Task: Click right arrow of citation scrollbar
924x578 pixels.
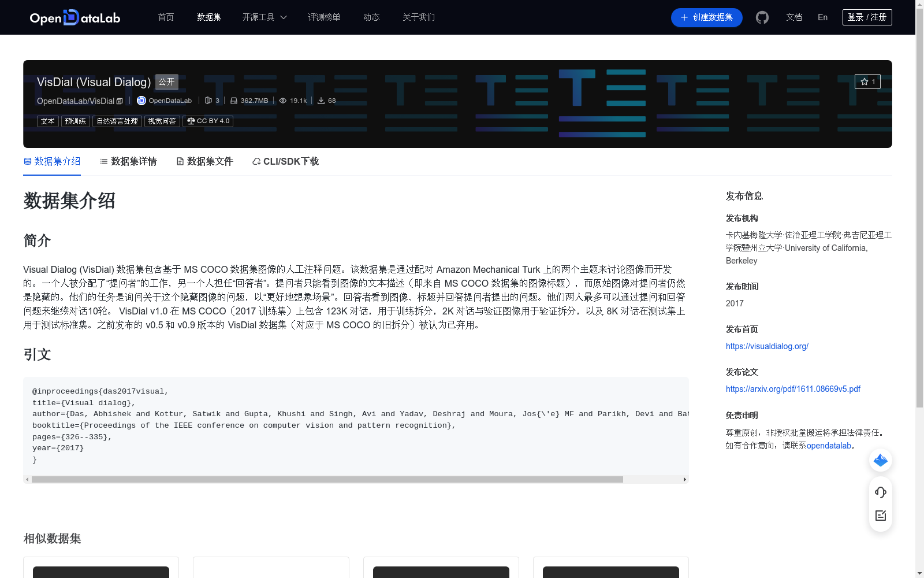Action: pyautogui.click(x=685, y=479)
